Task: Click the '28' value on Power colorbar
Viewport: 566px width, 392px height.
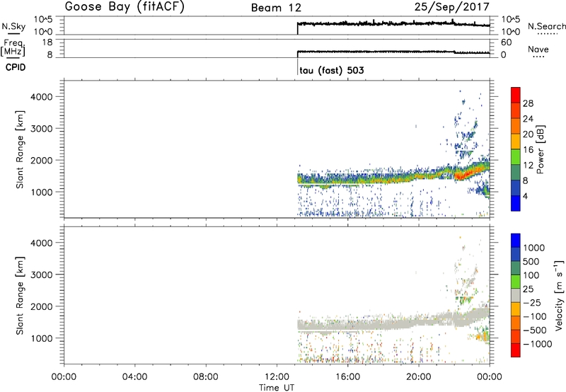Action: tap(528, 103)
